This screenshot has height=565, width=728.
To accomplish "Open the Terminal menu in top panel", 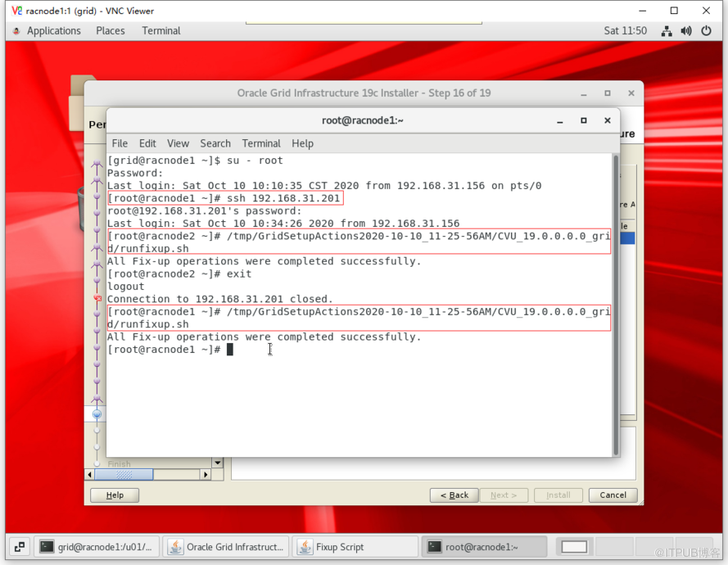I will pos(161,30).
